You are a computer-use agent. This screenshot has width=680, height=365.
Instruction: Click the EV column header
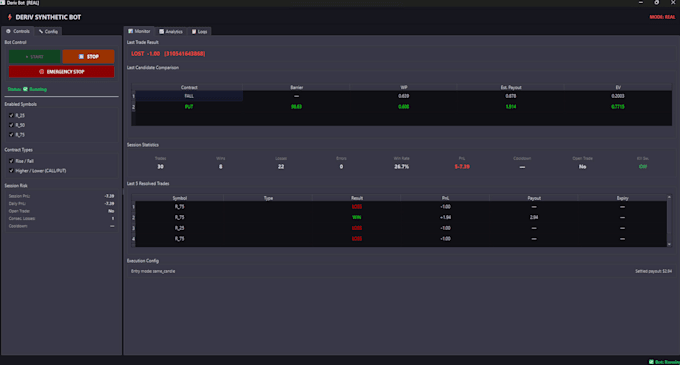click(x=618, y=87)
